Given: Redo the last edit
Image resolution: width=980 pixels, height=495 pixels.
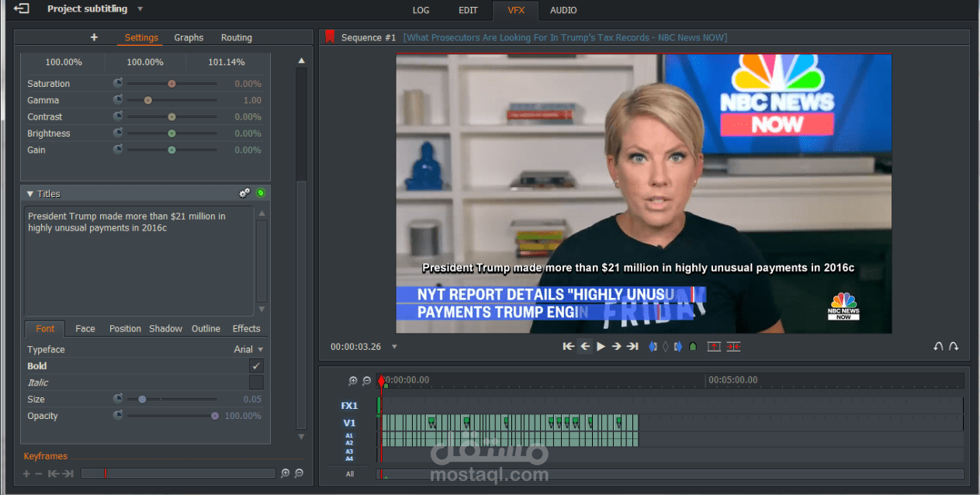Looking at the screenshot, I should (x=954, y=347).
